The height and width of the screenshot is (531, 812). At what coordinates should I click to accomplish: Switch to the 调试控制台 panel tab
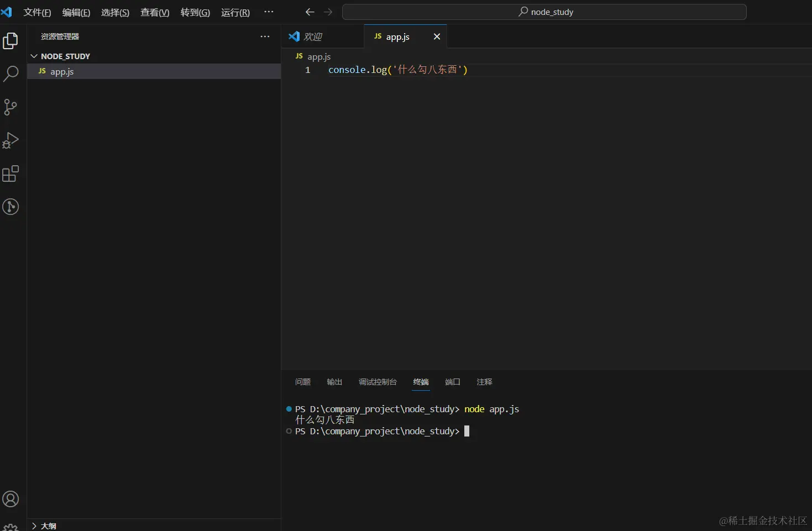click(x=378, y=382)
